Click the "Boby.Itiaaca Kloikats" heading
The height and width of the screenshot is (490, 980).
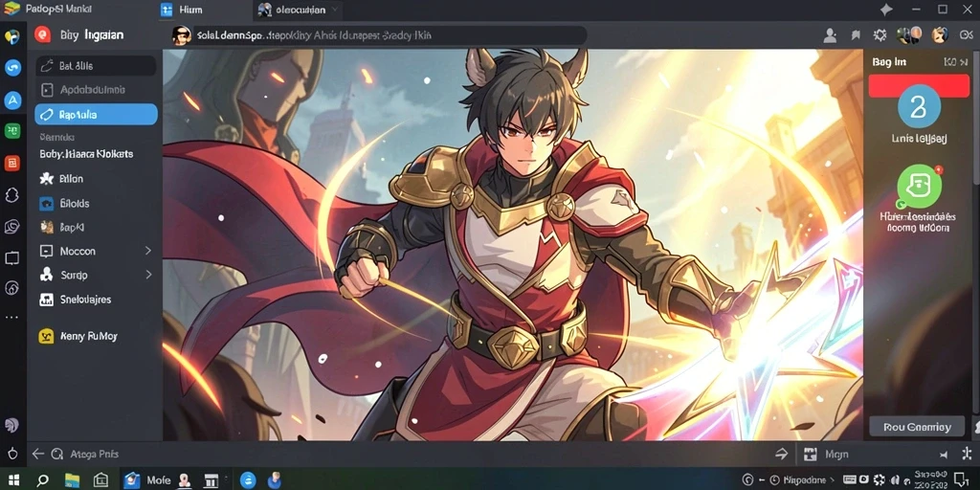tap(86, 154)
